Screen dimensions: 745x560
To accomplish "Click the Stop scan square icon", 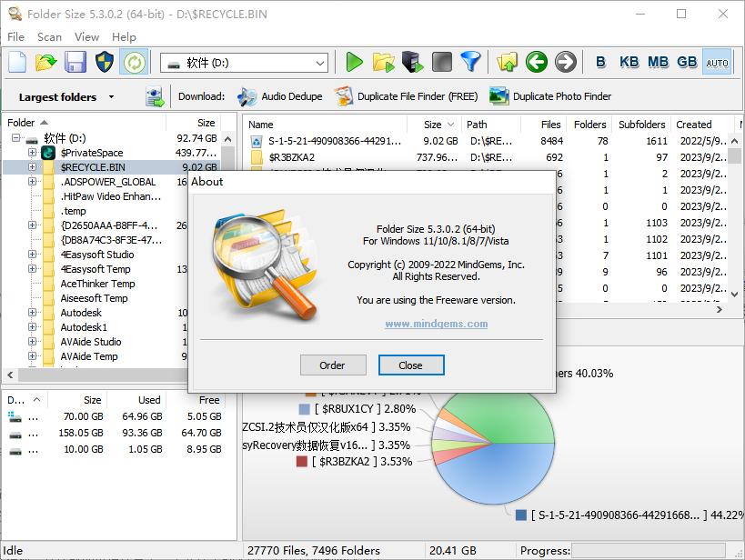I will click(x=441, y=62).
